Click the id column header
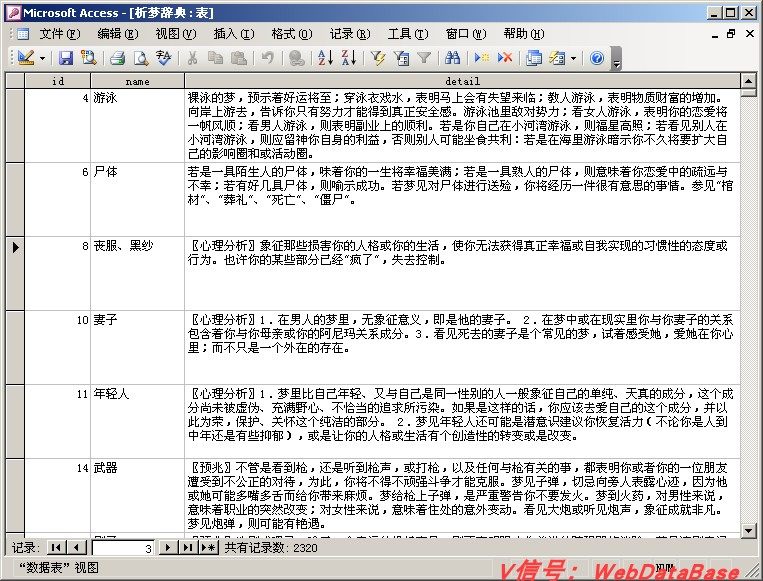 click(57, 81)
